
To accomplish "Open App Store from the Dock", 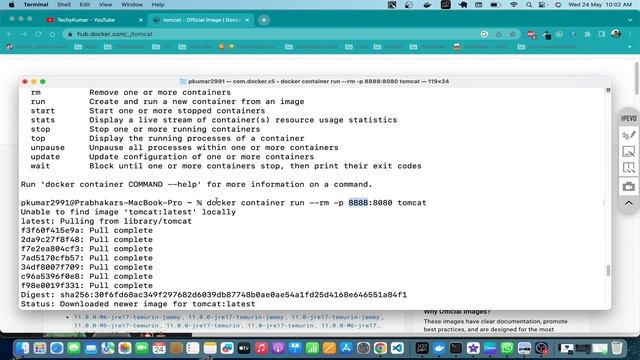I will [x=346, y=348].
